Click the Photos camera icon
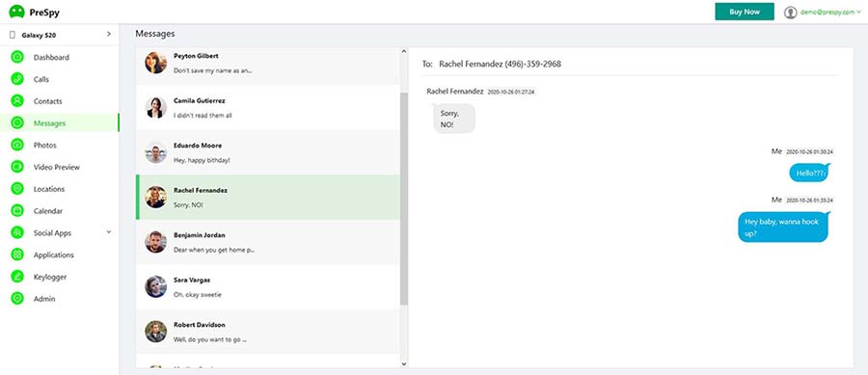The image size is (868, 375). (x=17, y=145)
